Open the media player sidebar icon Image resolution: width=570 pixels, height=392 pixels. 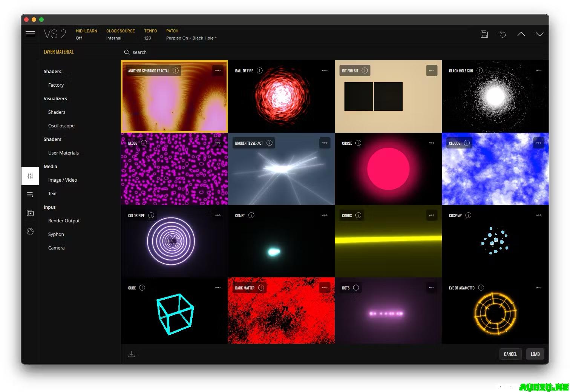click(x=30, y=213)
